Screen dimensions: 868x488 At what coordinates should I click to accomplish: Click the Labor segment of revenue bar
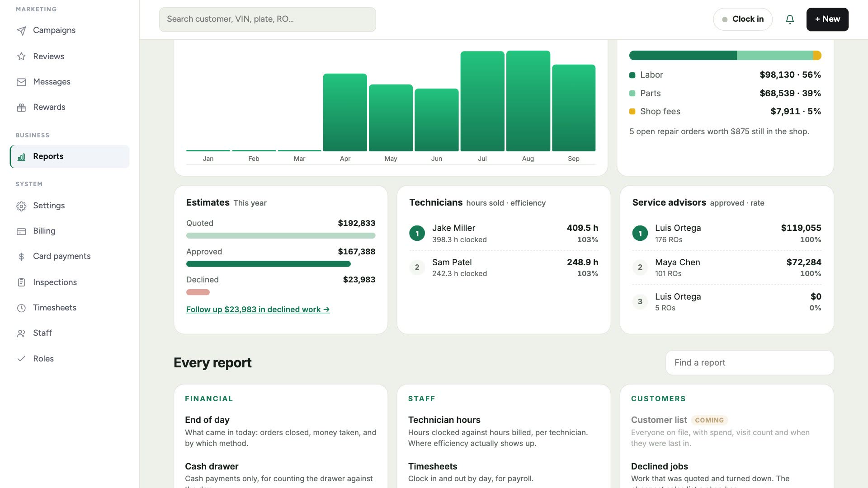683,56
